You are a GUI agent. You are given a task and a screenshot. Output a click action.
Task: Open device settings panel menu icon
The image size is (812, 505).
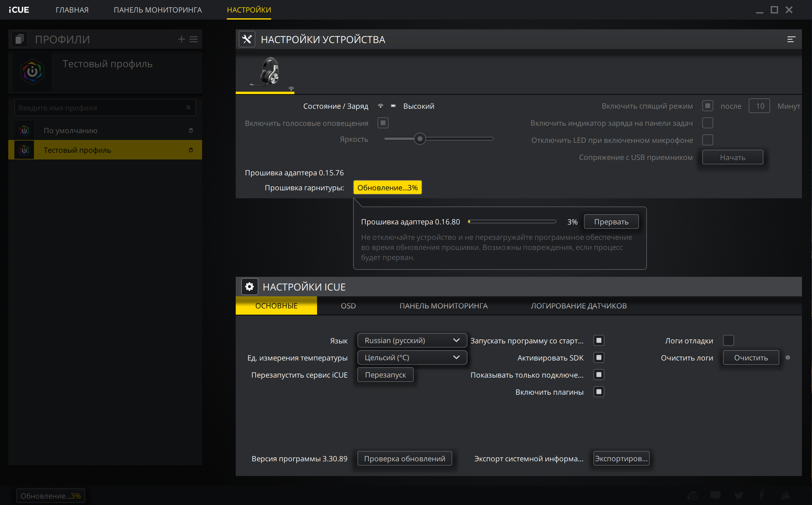click(x=791, y=39)
